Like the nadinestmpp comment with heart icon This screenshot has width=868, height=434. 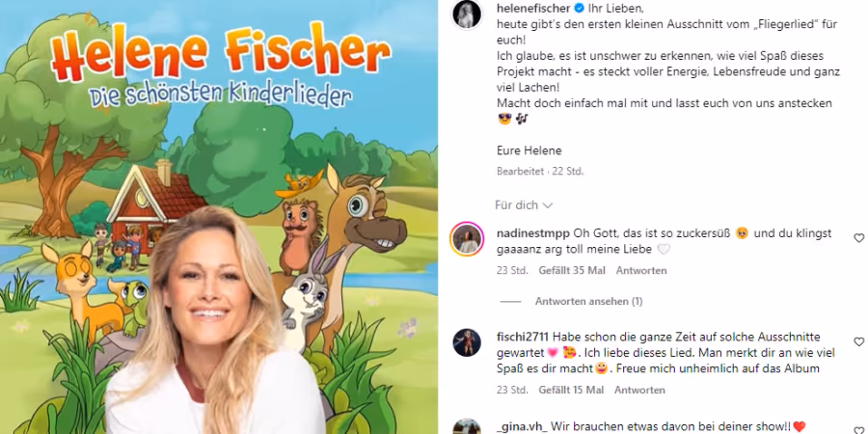tap(858, 238)
